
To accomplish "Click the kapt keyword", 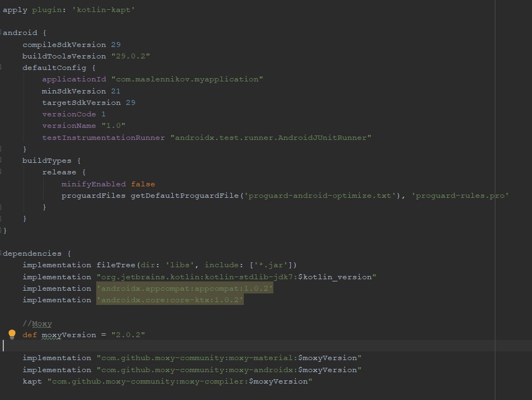I will coord(32,381).
